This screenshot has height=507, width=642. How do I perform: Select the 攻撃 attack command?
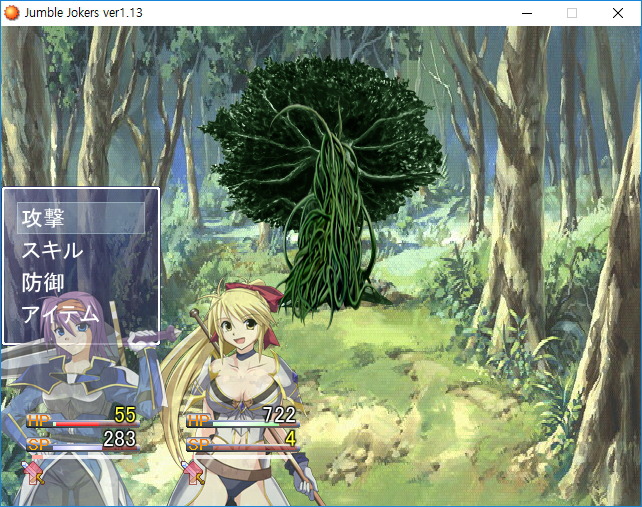tap(81, 218)
